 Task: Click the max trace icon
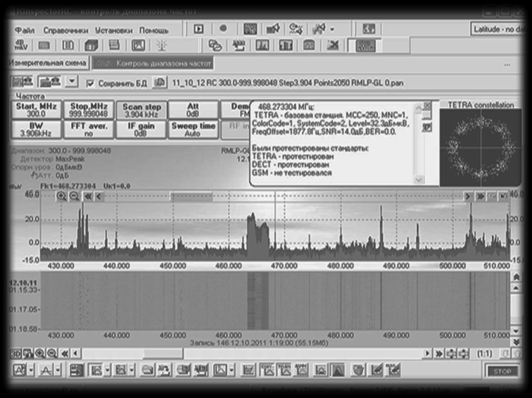284,370
